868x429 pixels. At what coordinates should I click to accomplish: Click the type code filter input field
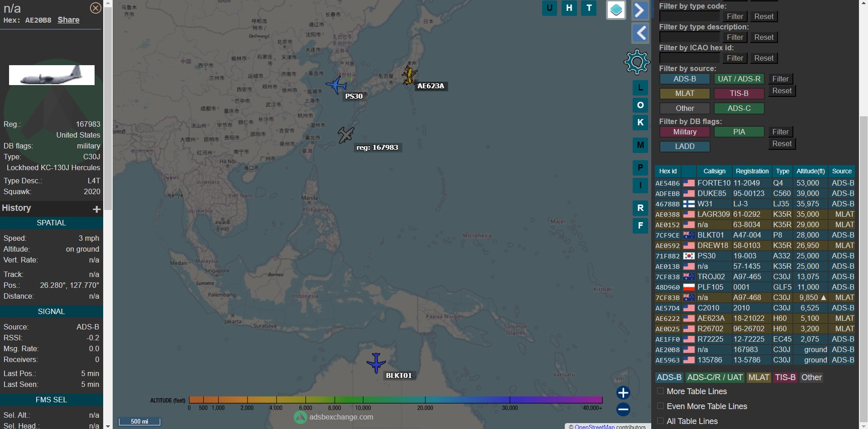(x=689, y=16)
